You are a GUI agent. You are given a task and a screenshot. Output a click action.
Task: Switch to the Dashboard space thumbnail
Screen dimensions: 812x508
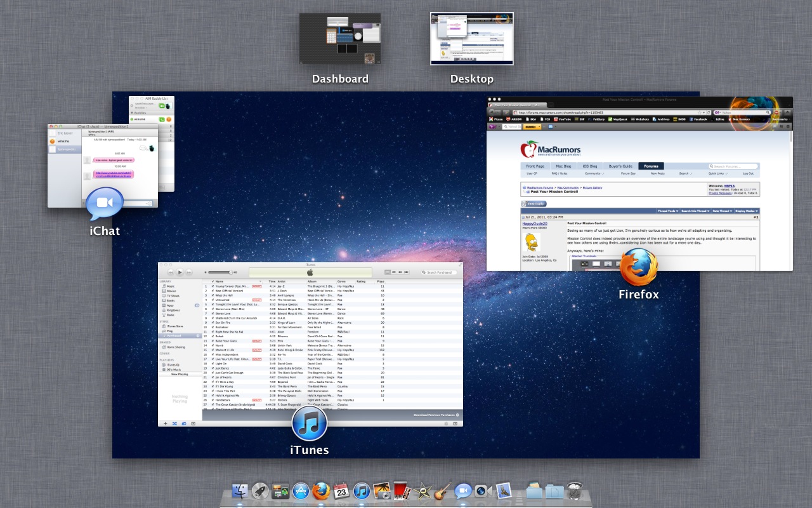pyautogui.click(x=340, y=39)
